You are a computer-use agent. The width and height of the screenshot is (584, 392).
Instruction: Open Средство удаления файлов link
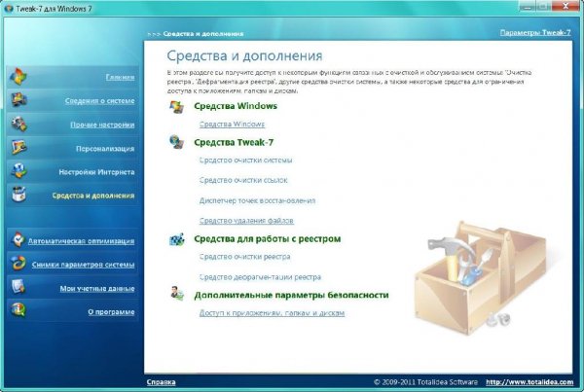[246, 221]
